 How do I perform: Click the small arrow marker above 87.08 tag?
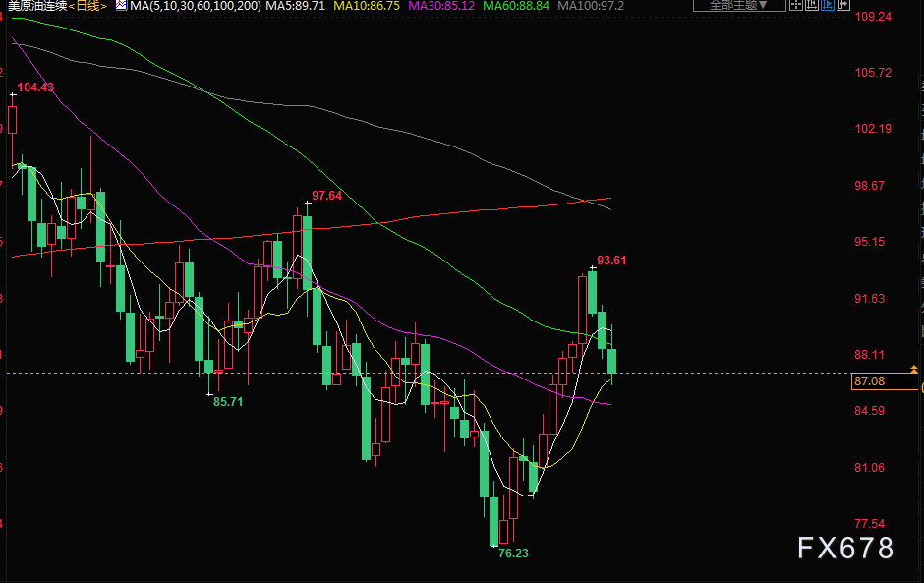(x=914, y=369)
